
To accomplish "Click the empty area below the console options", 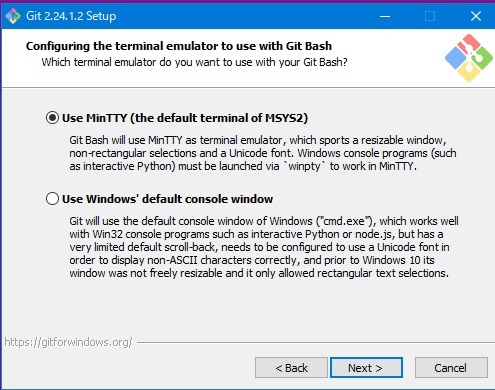I will (248, 308).
